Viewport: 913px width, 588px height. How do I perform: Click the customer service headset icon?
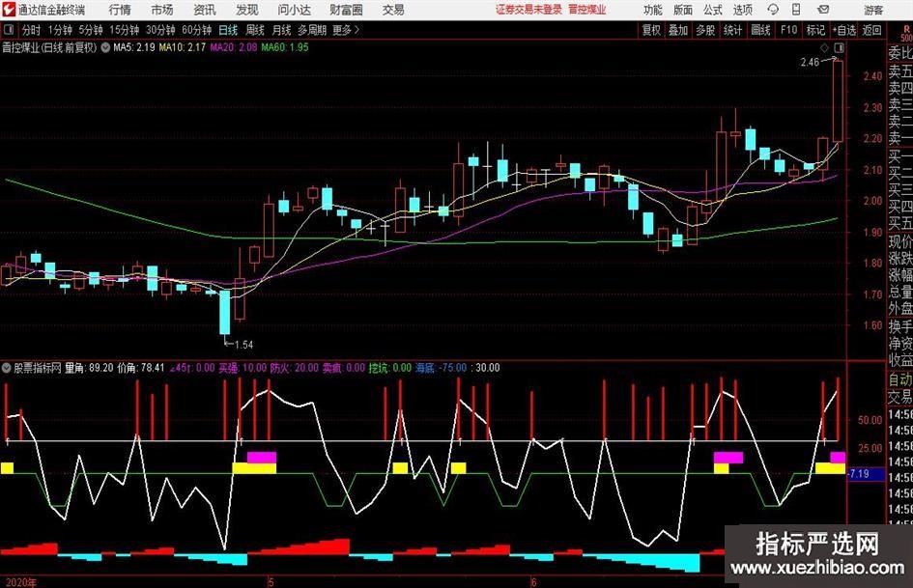(x=773, y=10)
